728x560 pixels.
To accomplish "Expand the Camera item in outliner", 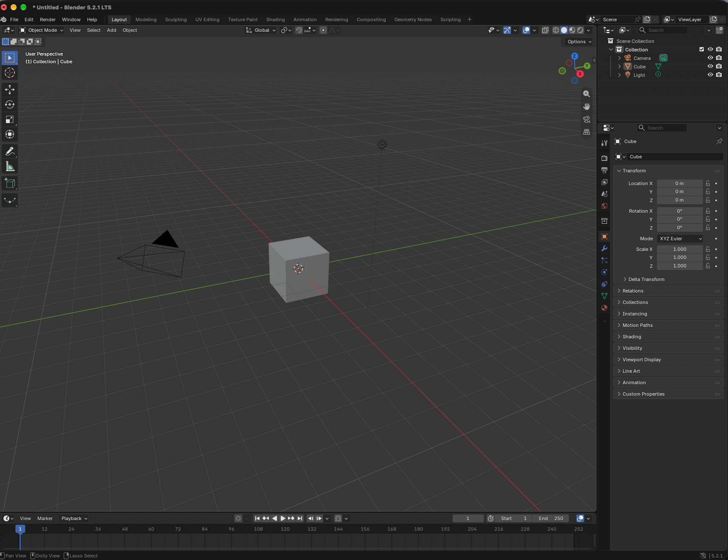I will [x=619, y=58].
